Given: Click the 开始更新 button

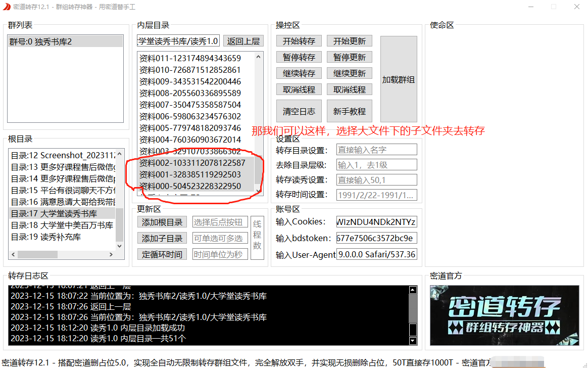Looking at the screenshot, I should (x=349, y=41).
